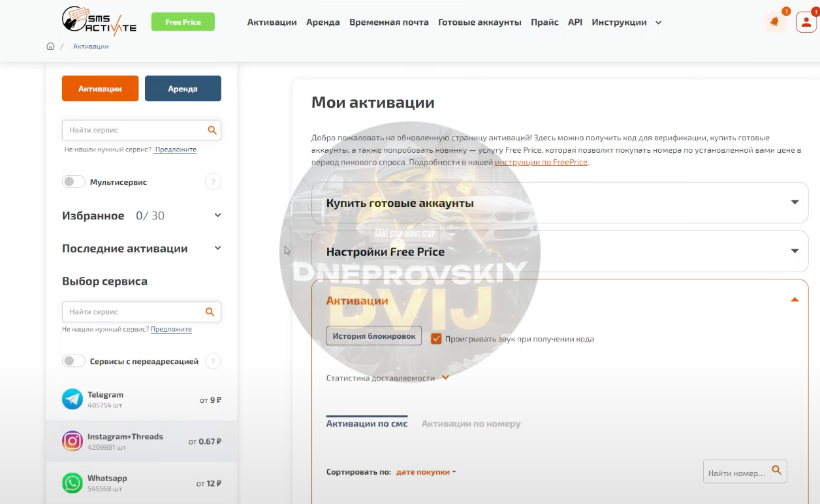Click the search icon in the top service search
The image size is (820, 504).
click(x=212, y=130)
